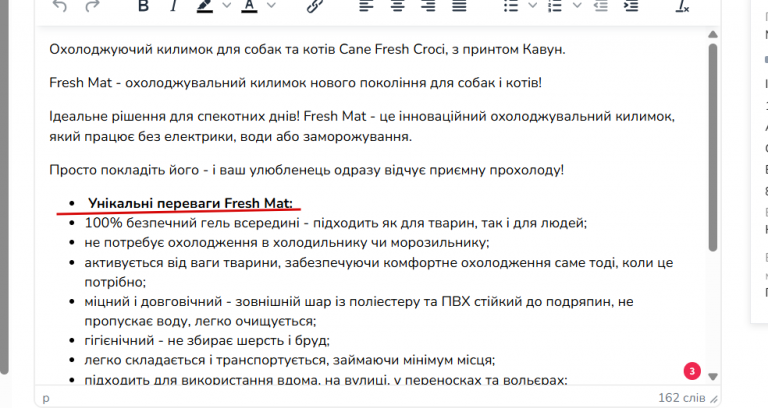Justify the text

tap(459, 5)
